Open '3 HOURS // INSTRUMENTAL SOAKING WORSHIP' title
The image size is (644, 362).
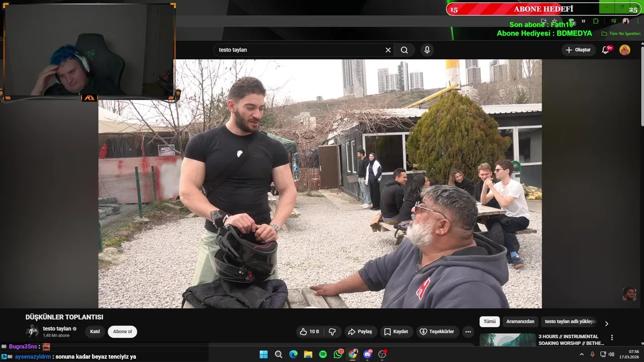571,340
